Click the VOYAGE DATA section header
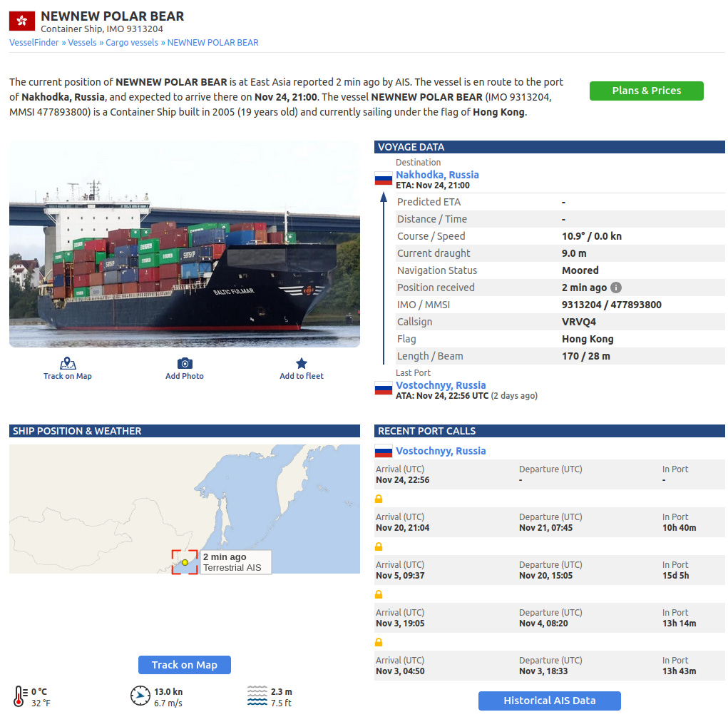The image size is (728, 717). (x=549, y=147)
